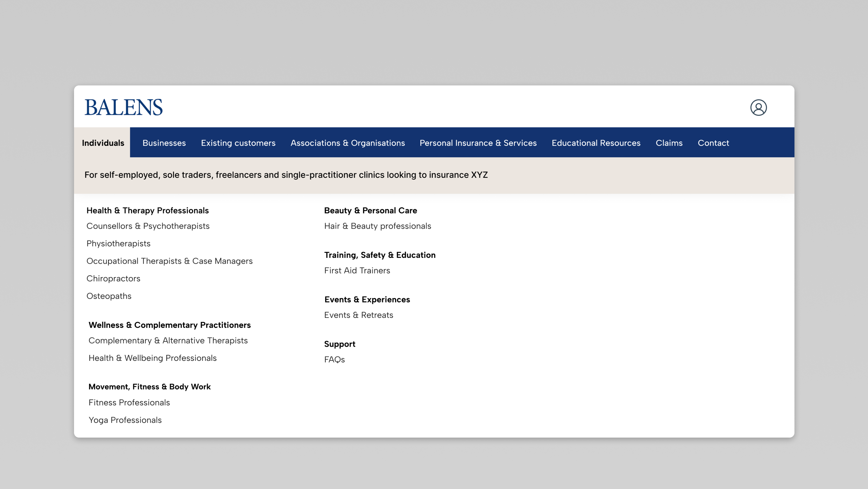Visit the Osteopaths page
The height and width of the screenshot is (489, 868).
point(109,296)
